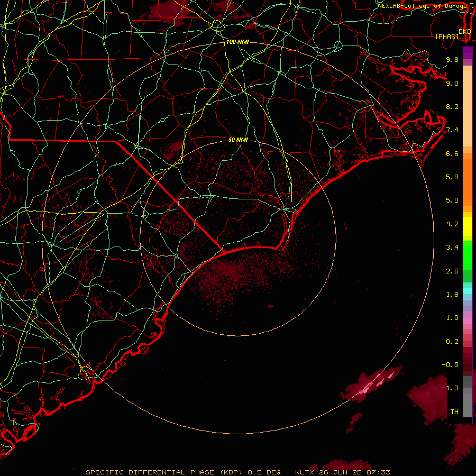Image resolution: width=476 pixels, height=476 pixels.
Task: Select the 8.2 value on the color scale
Action: [x=452, y=106]
